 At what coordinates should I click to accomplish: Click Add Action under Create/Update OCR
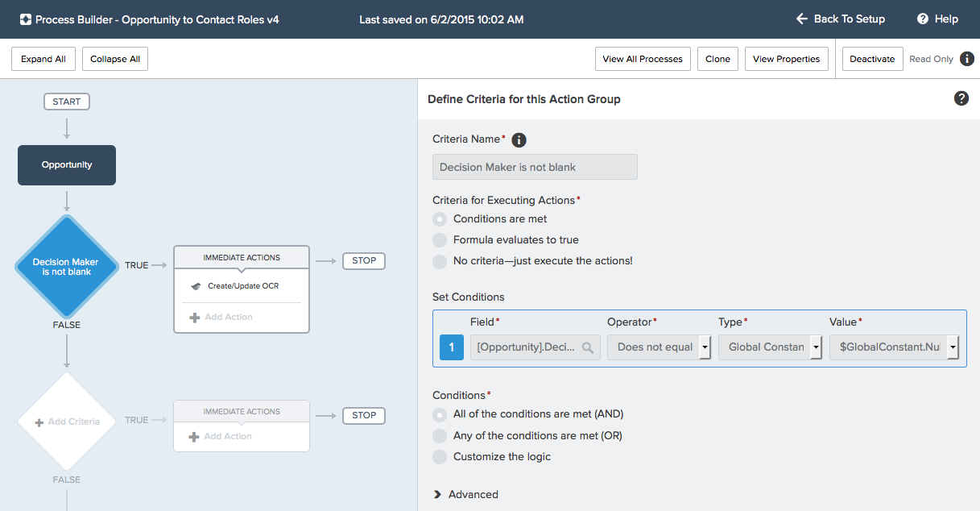coord(221,318)
